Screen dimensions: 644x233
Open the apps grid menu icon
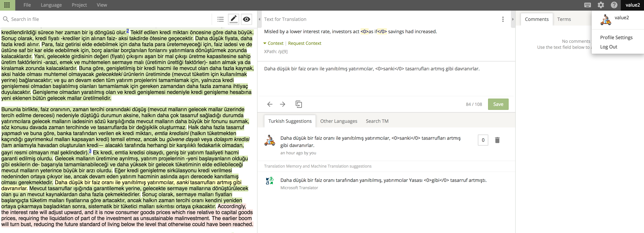7,5
